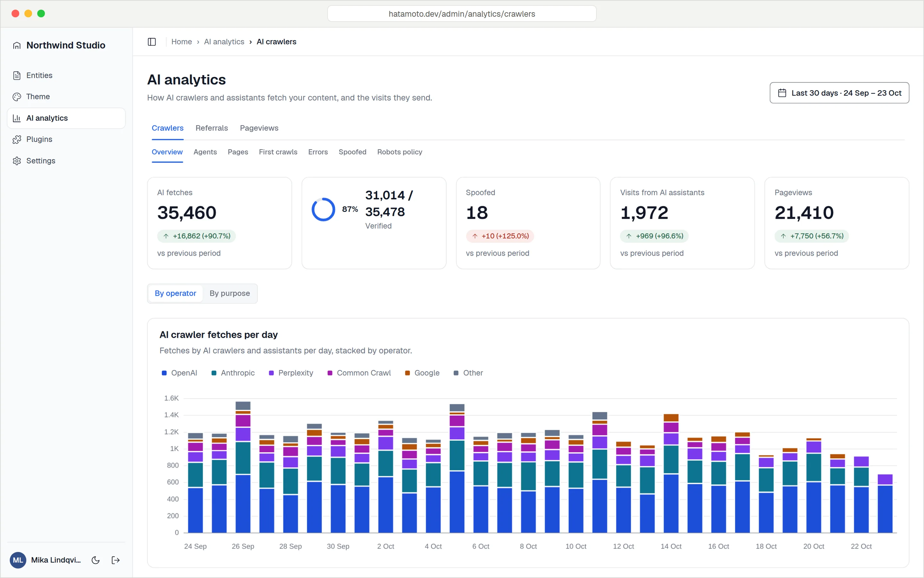This screenshot has width=924, height=578.
Task: Toggle the sidebar panel icon
Action: 151,42
